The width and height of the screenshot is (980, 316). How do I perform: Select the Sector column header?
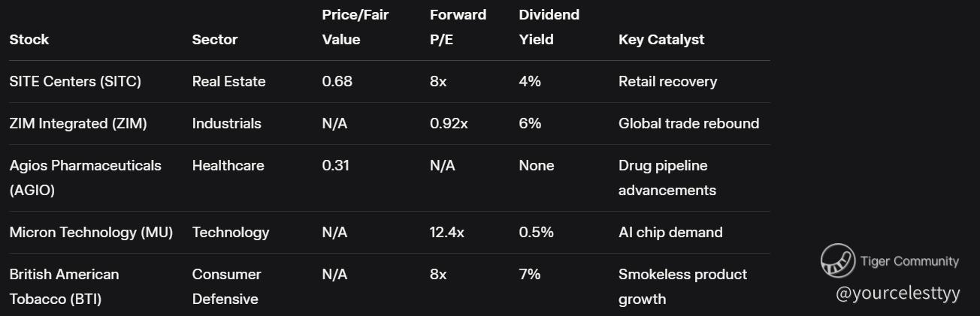(x=215, y=40)
